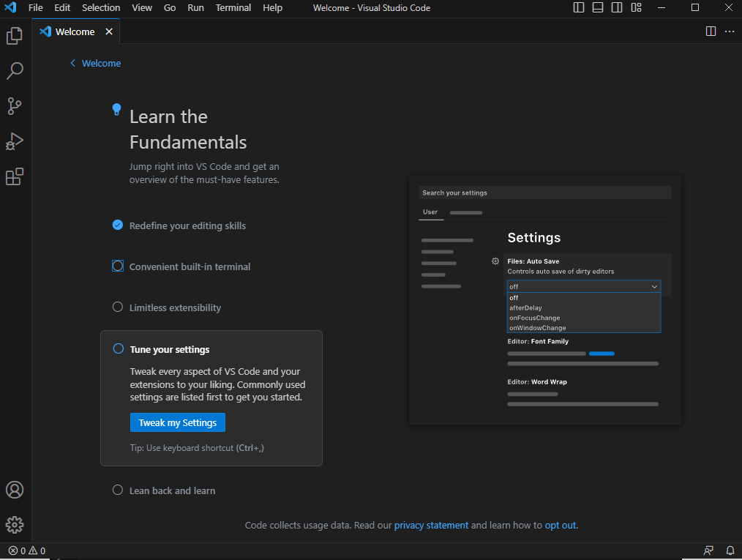Open the privacy statement link
Image resolution: width=742 pixels, height=560 pixels.
pos(431,525)
